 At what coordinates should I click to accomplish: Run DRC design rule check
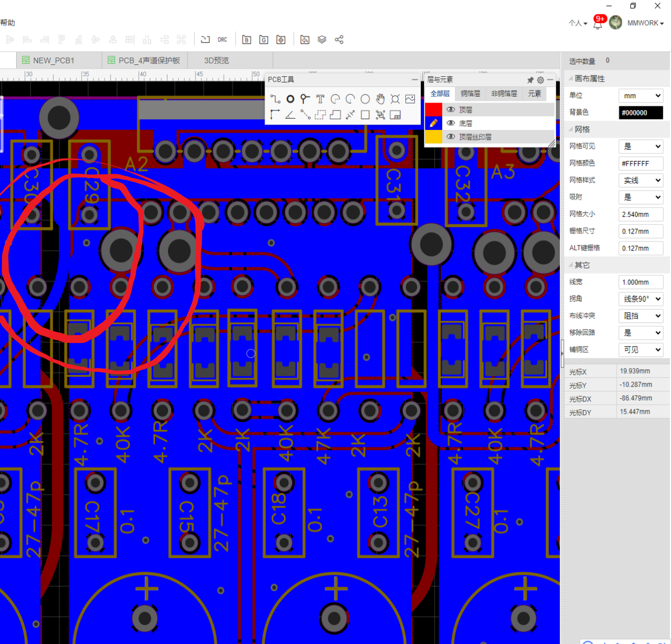coord(222,40)
